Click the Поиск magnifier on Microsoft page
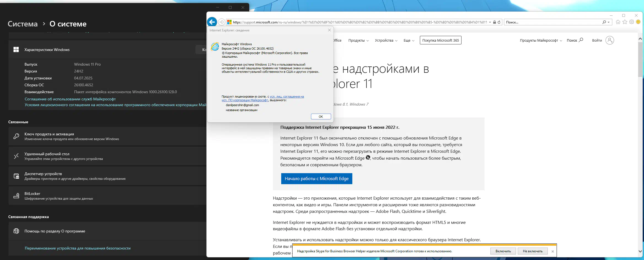 tap(581, 40)
